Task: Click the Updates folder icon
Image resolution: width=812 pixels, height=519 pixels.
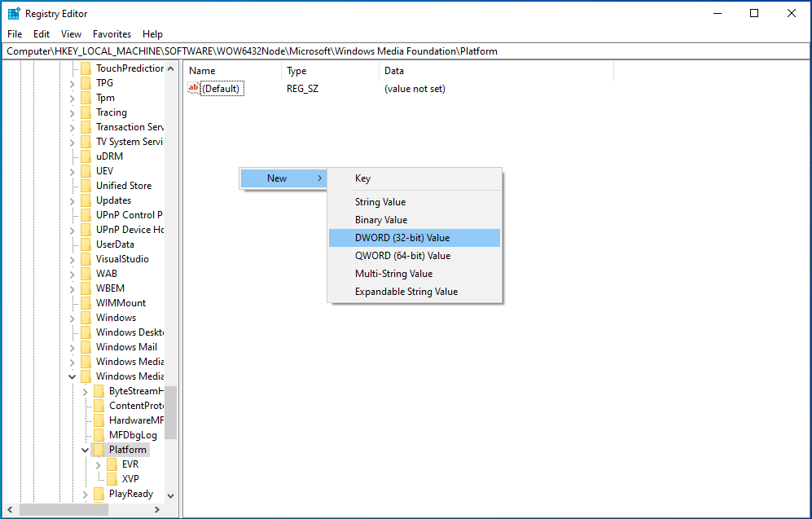Action: click(x=86, y=200)
